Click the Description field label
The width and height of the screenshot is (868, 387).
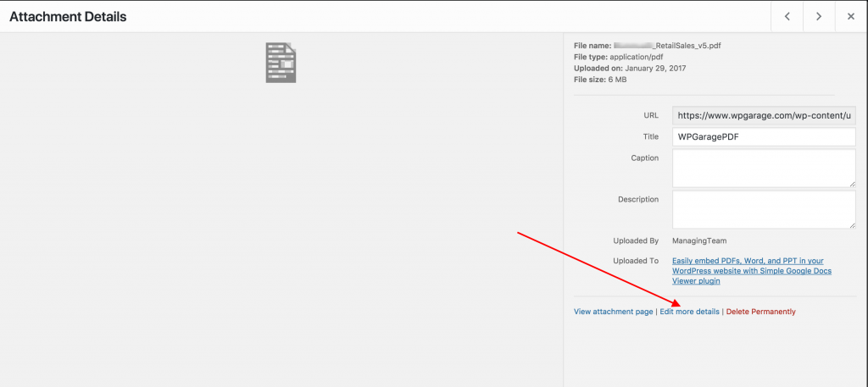point(637,200)
